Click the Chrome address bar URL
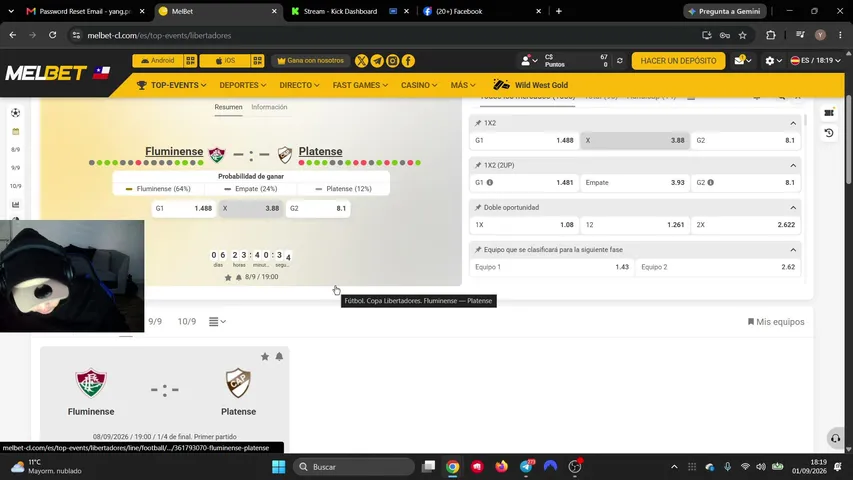Image resolution: width=853 pixels, height=480 pixels. click(x=159, y=35)
